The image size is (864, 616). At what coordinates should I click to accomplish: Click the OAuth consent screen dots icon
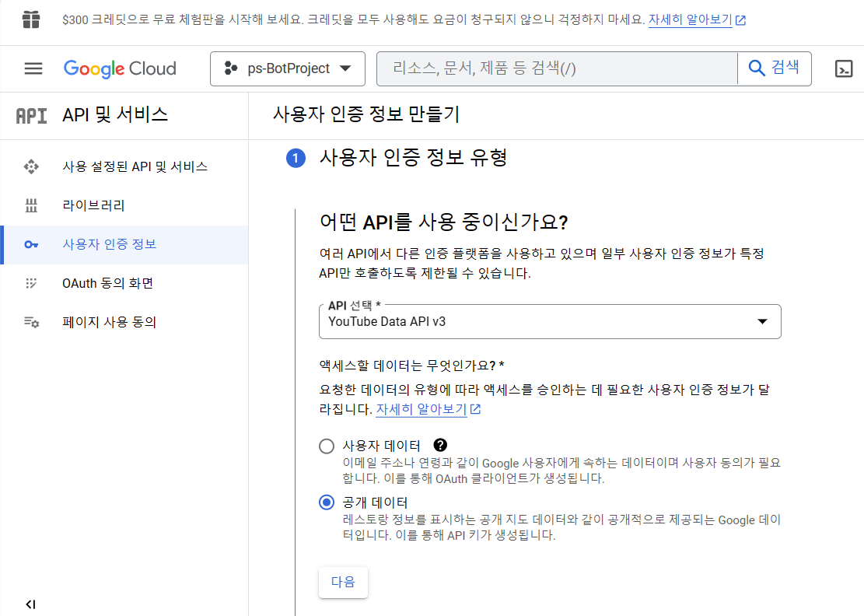pyautogui.click(x=31, y=283)
